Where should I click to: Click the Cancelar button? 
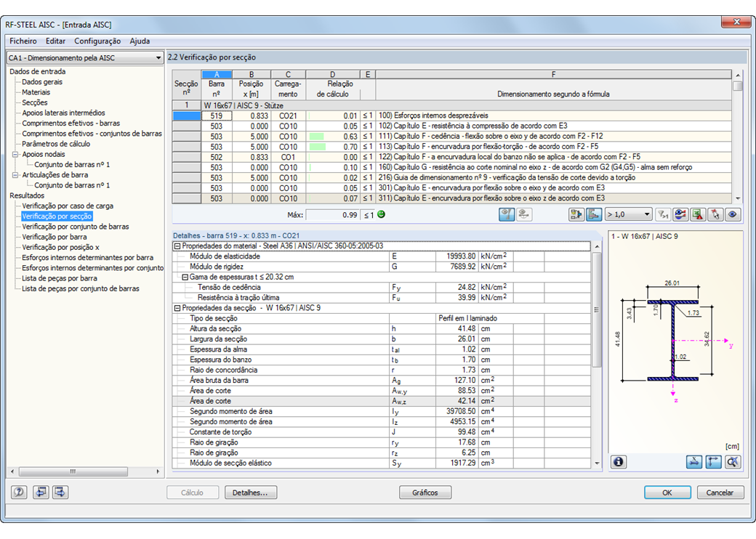[720, 493]
